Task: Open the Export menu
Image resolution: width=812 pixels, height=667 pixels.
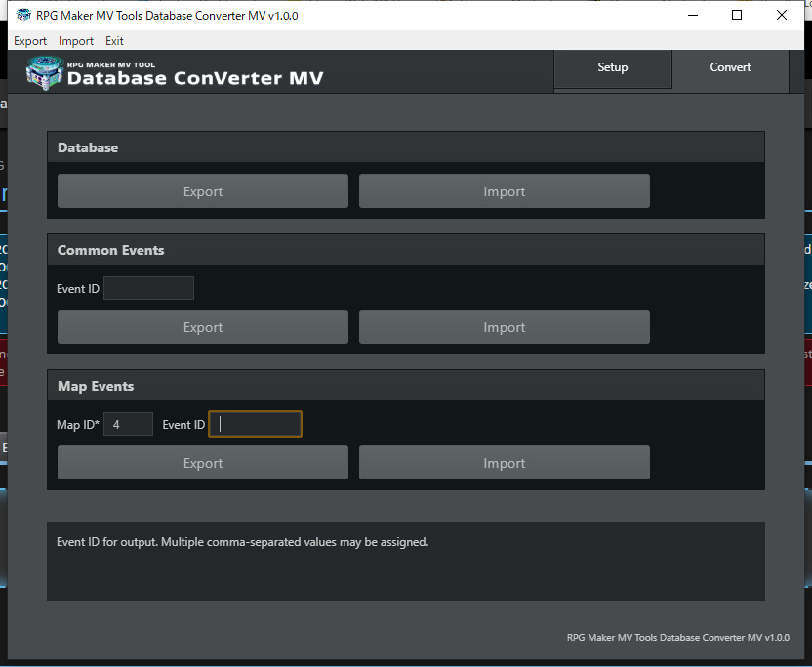Action: pos(30,41)
